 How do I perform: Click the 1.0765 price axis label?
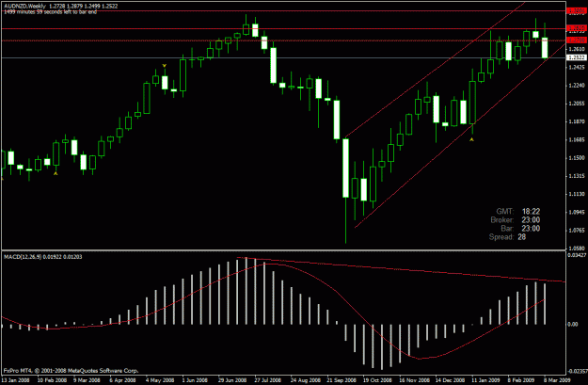(577, 231)
